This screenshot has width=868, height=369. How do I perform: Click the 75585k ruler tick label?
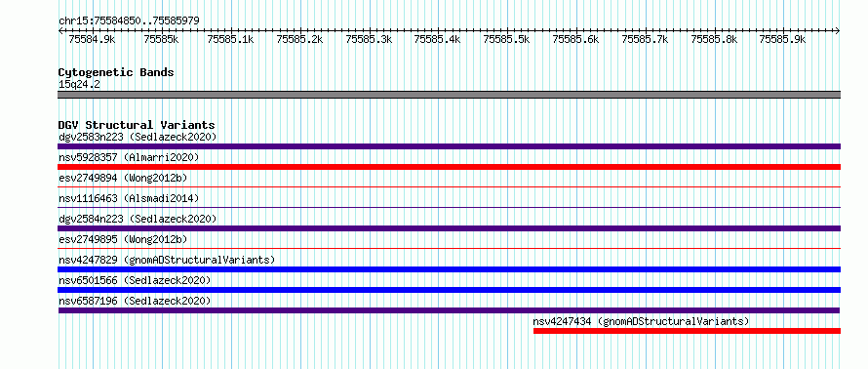pyautogui.click(x=161, y=39)
